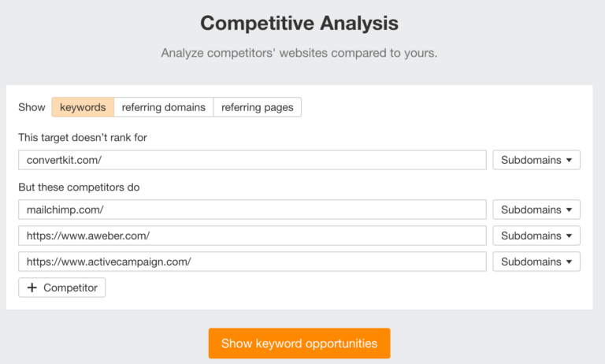Select the keywords toggle option

pyautogui.click(x=83, y=107)
